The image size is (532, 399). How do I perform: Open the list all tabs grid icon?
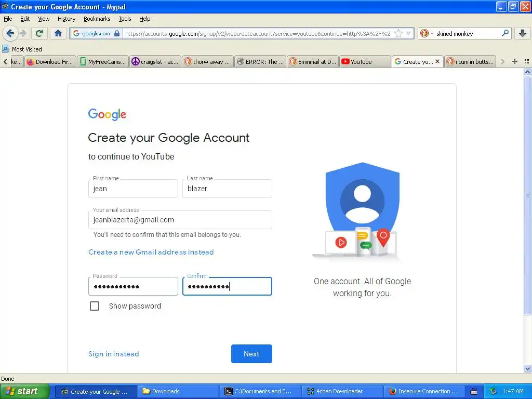tap(527, 61)
